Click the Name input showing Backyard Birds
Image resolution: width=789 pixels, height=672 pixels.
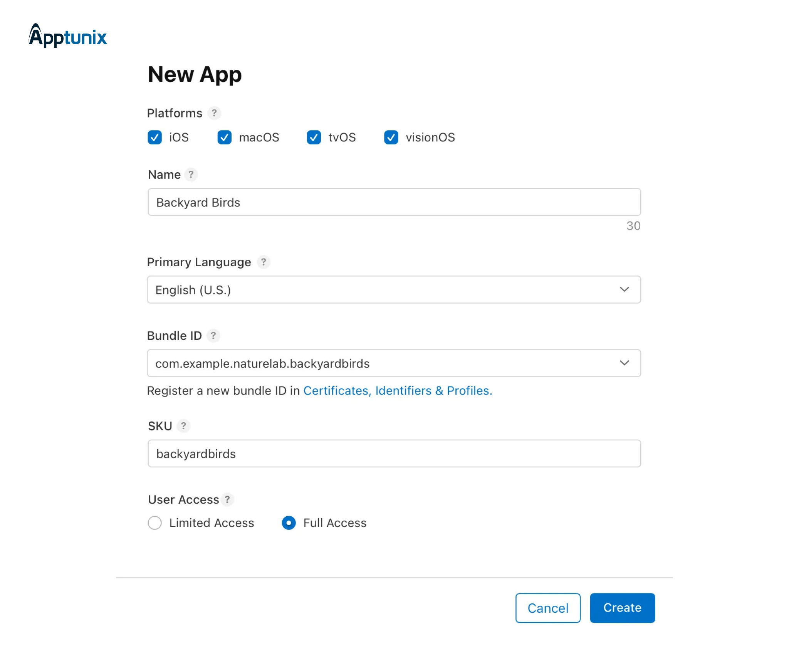[x=394, y=202]
